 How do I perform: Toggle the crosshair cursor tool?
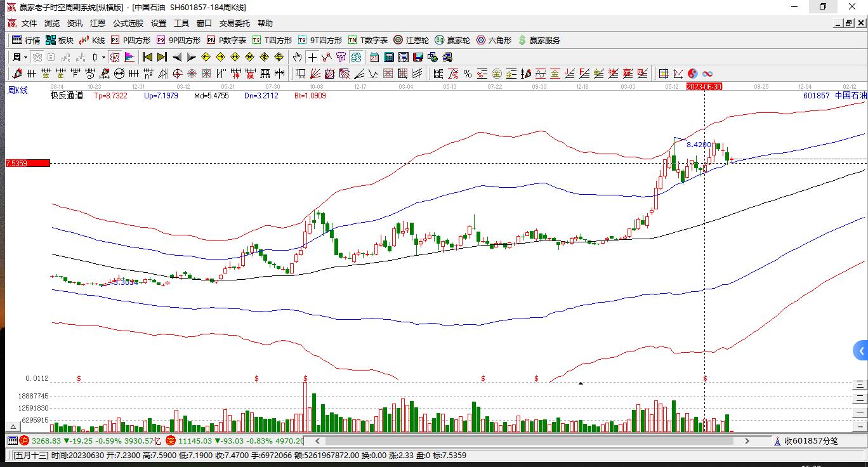pyautogui.click(x=312, y=57)
